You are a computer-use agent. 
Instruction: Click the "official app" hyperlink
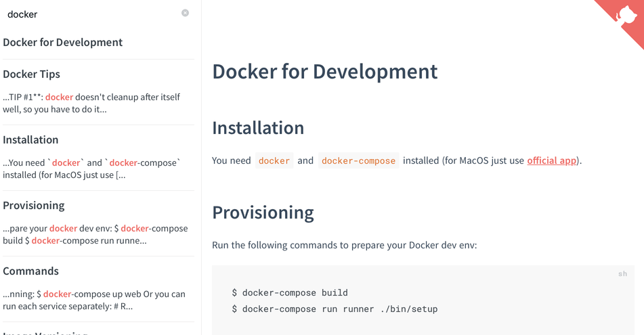point(551,160)
